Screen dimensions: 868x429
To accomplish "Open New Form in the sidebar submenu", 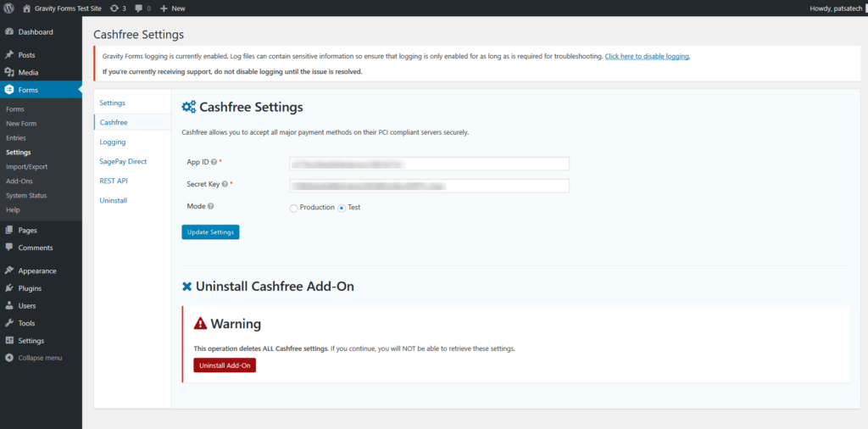I will (21, 124).
